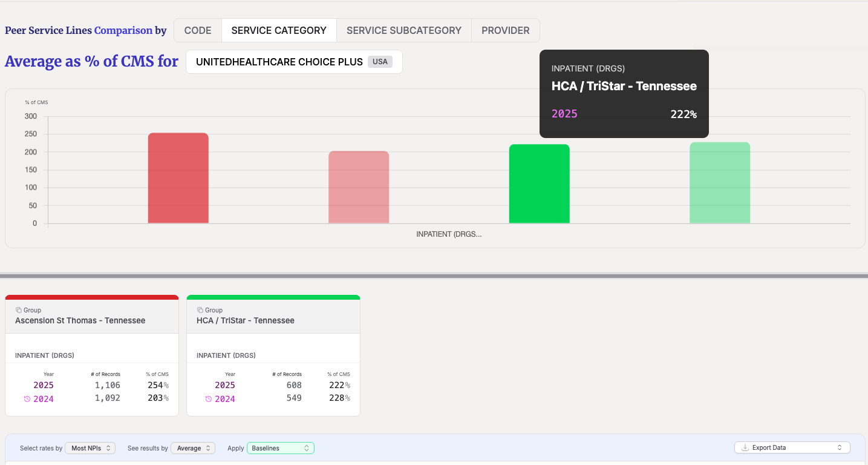
Task: Click the group icon on Ascension St Thomas card
Action: coord(19,310)
